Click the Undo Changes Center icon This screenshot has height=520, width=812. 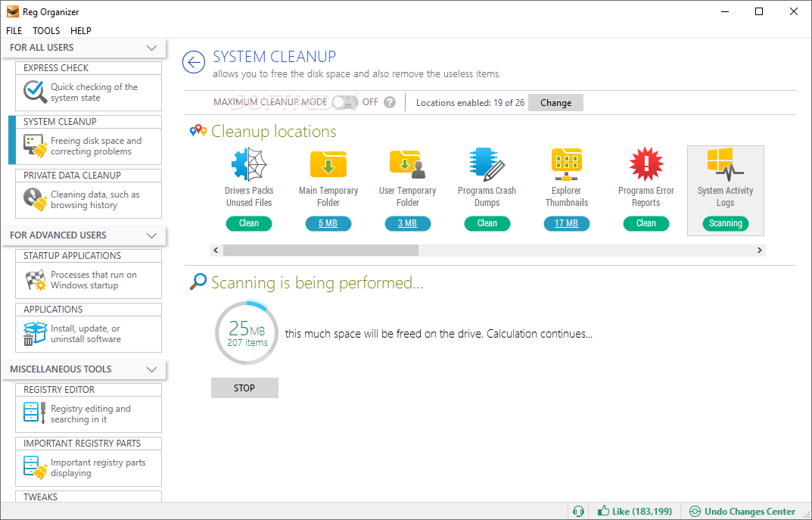click(695, 512)
